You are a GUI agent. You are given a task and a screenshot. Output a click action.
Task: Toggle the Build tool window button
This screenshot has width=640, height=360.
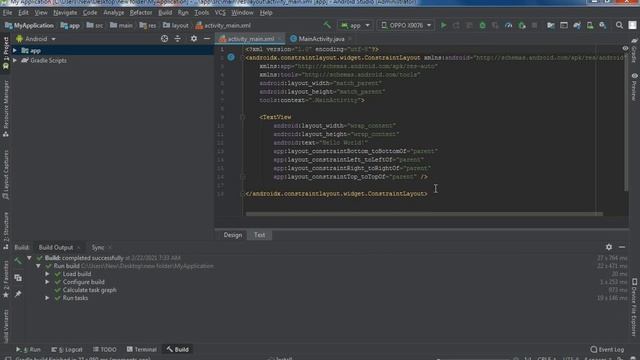pyautogui.click(x=178, y=349)
